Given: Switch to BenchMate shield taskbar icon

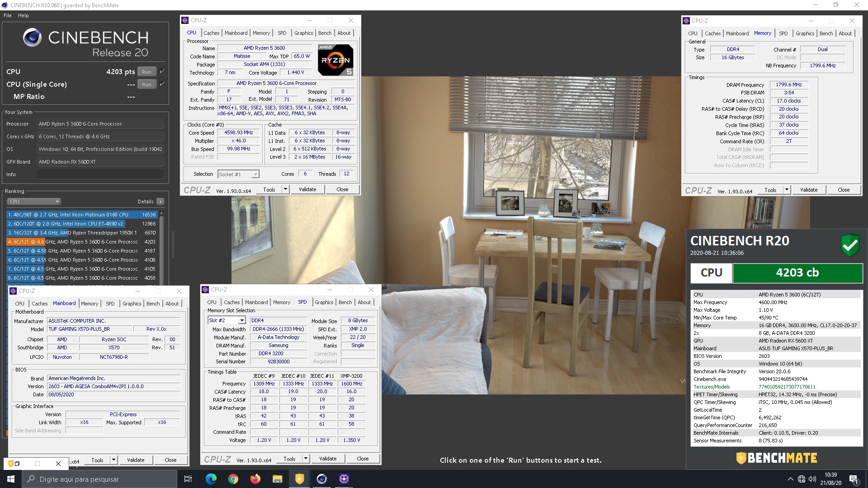Looking at the screenshot, I should pyautogui.click(x=299, y=479).
